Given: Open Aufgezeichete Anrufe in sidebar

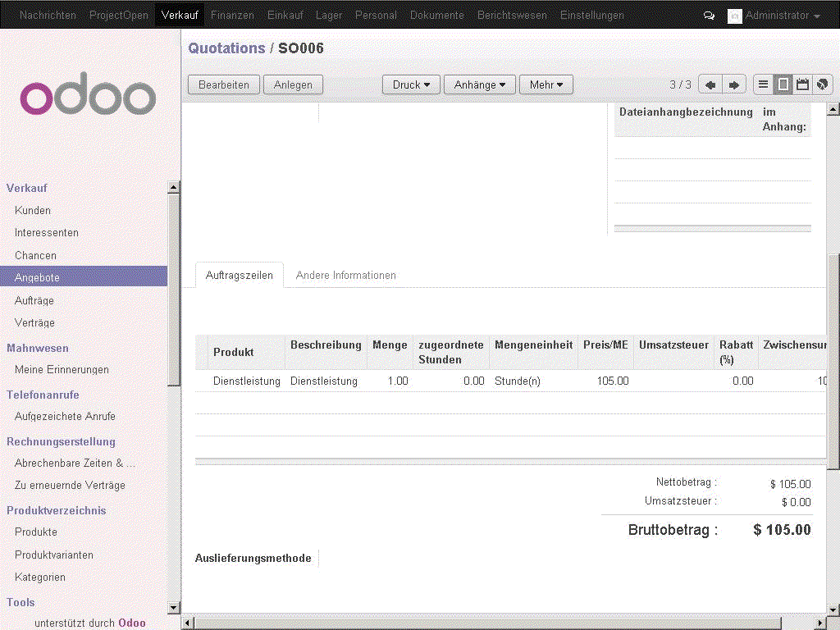Looking at the screenshot, I should click(65, 416).
